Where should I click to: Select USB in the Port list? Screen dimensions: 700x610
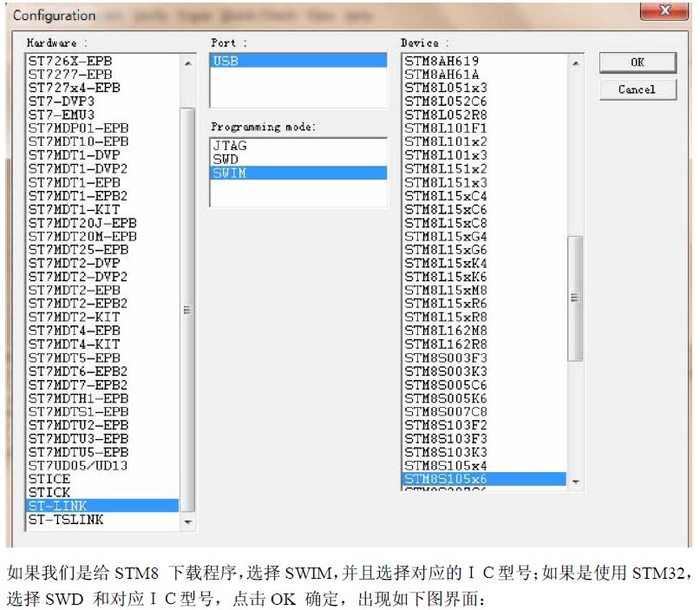pos(298,61)
